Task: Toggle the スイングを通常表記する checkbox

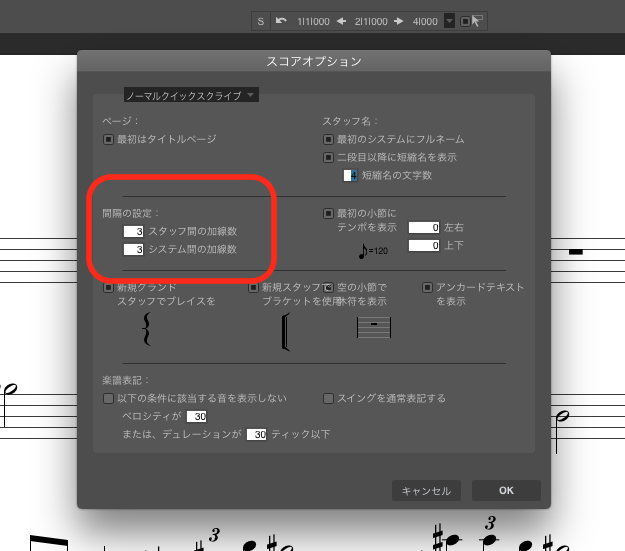Action: click(328, 399)
